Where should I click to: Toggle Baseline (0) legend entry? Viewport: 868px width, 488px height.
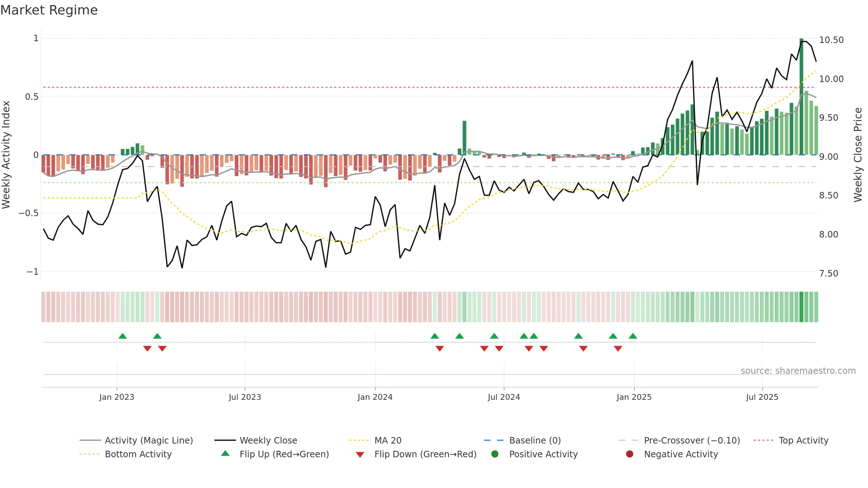pyautogui.click(x=522, y=440)
